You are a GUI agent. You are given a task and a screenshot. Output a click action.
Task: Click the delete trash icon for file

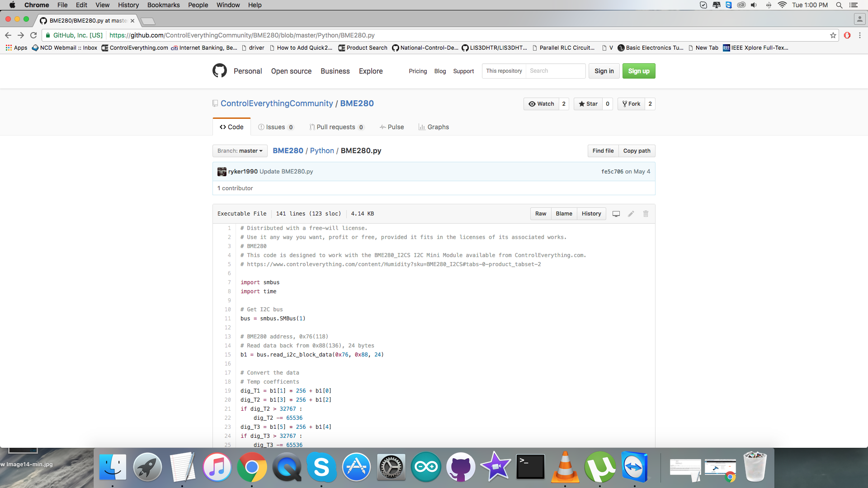pyautogui.click(x=646, y=213)
